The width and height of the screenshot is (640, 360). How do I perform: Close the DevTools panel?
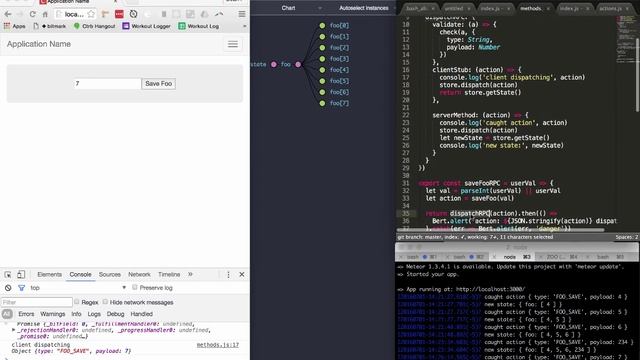[242, 275]
